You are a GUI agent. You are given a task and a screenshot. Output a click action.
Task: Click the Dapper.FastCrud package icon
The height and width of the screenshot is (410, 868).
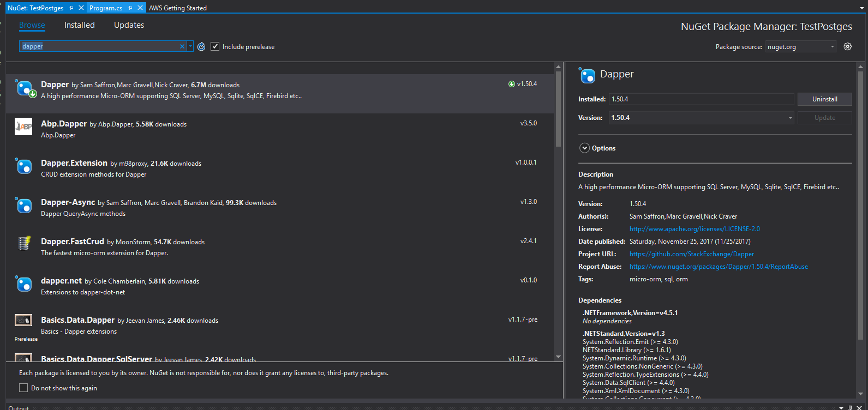pos(23,243)
